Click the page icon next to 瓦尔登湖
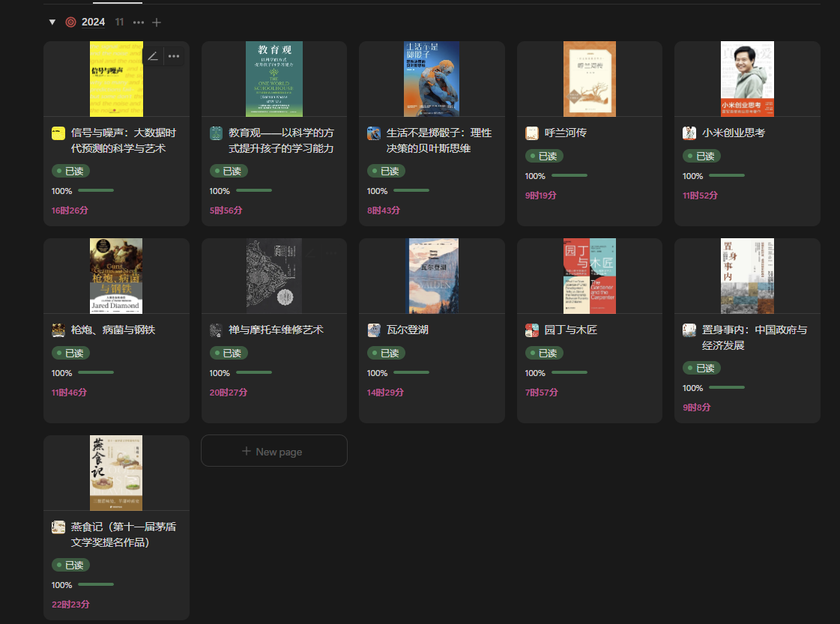The height and width of the screenshot is (624, 840). [374, 330]
